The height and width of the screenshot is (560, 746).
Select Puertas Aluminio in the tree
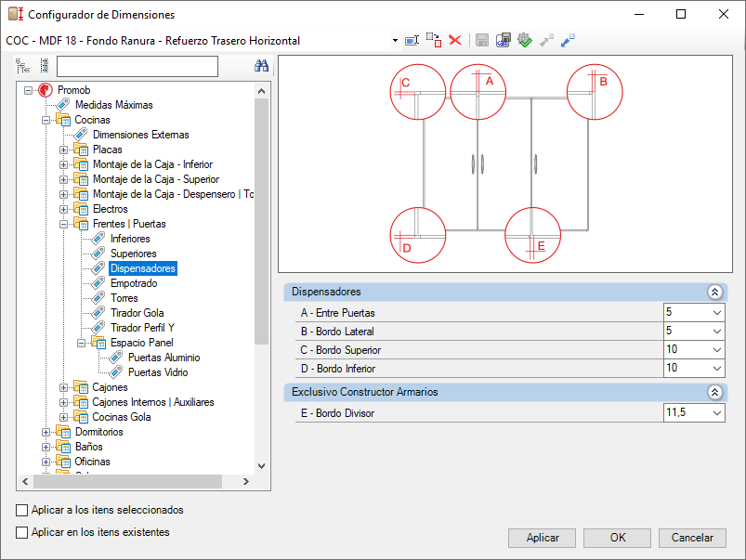(x=164, y=358)
